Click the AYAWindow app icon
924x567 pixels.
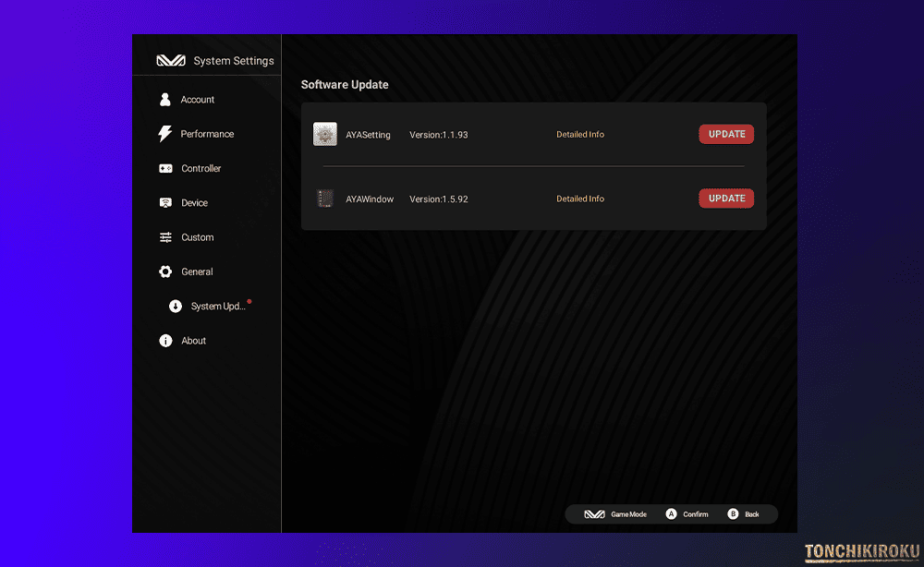click(x=324, y=199)
